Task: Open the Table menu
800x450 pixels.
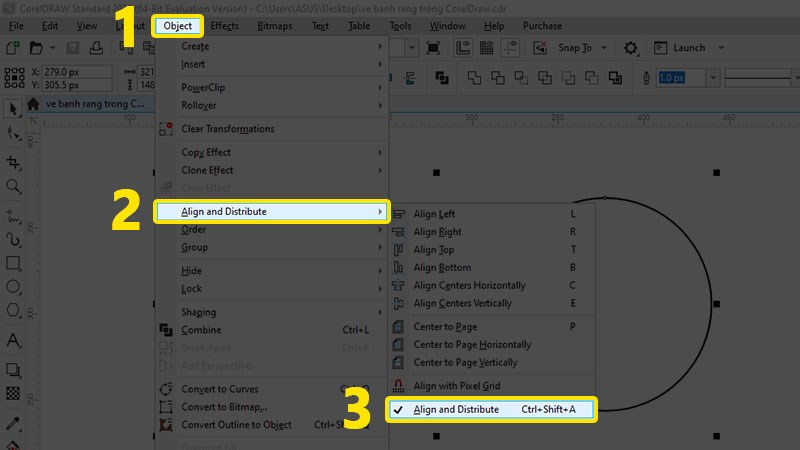Action: pyautogui.click(x=359, y=26)
